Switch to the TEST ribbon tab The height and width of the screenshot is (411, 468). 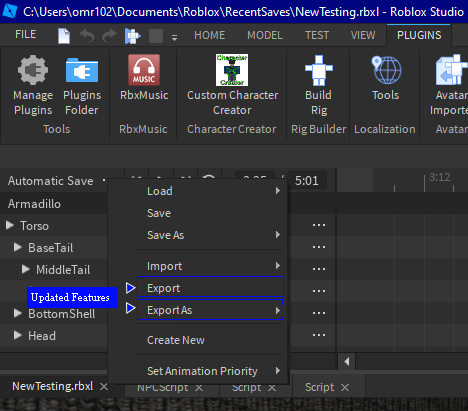[x=317, y=35]
